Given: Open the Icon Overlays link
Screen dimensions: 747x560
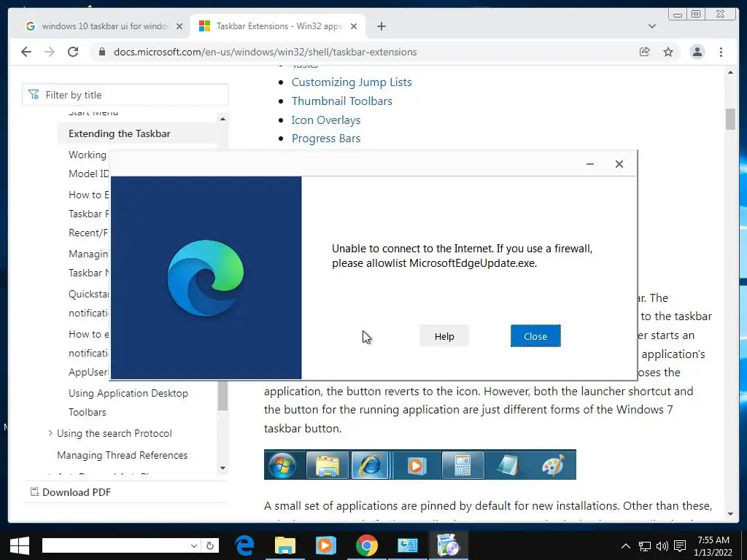Looking at the screenshot, I should (x=326, y=120).
